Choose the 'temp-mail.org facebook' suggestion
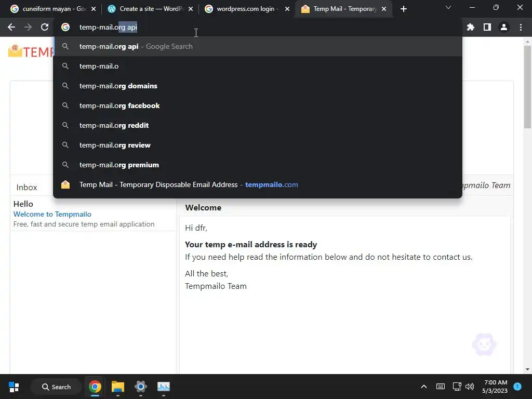The image size is (532, 399). coord(258,105)
